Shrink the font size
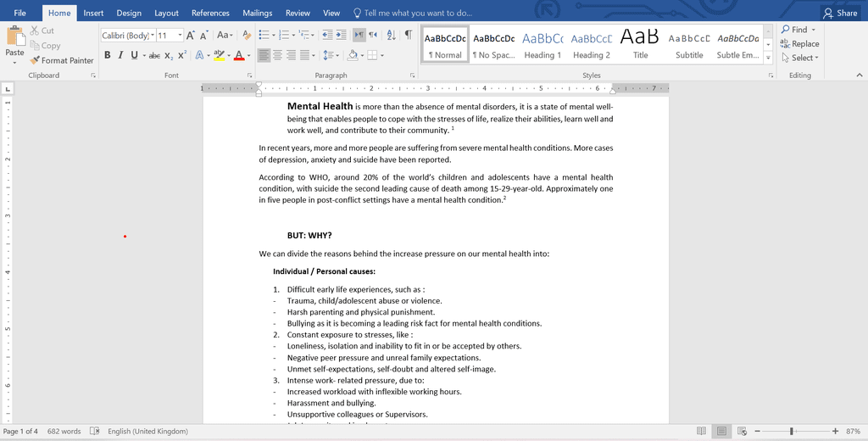 pos(203,36)
